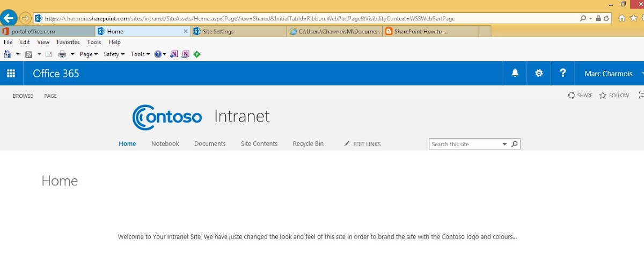Open the Favorites menu
This screenshot has width=644, height=258.
pos(68,42)
